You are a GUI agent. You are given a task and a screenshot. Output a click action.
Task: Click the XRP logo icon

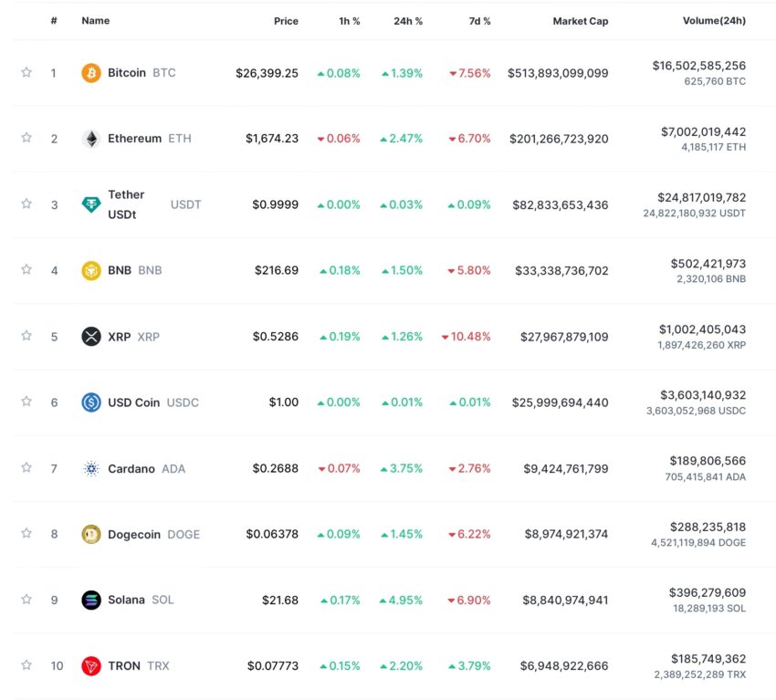(91, 337)
